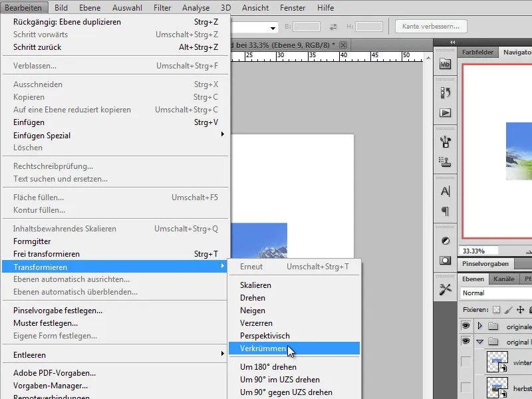Choose Skalieren in the submenu
Screen dimensions: 532x399
(x=294, y=285)
